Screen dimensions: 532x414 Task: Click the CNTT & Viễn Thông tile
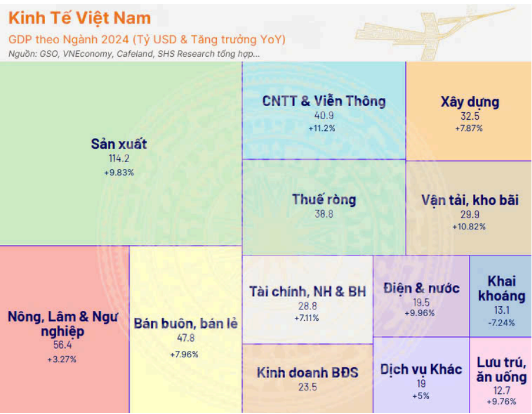tap(324, 111)
